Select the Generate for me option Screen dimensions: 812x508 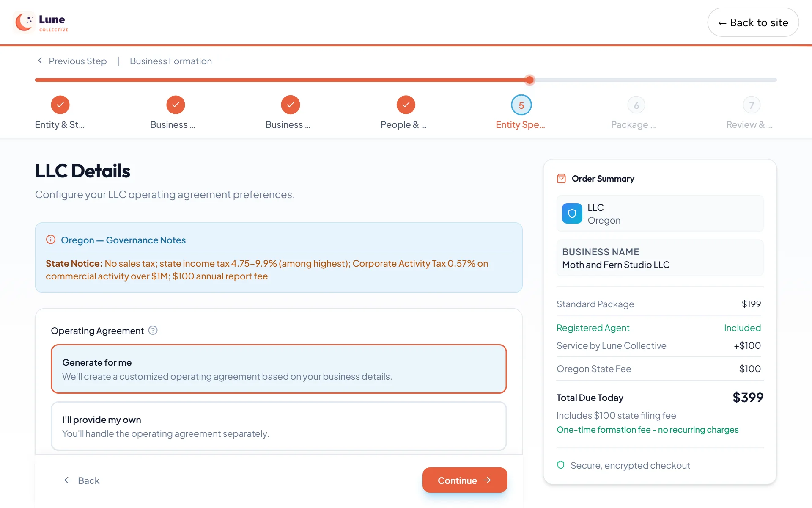279,369
